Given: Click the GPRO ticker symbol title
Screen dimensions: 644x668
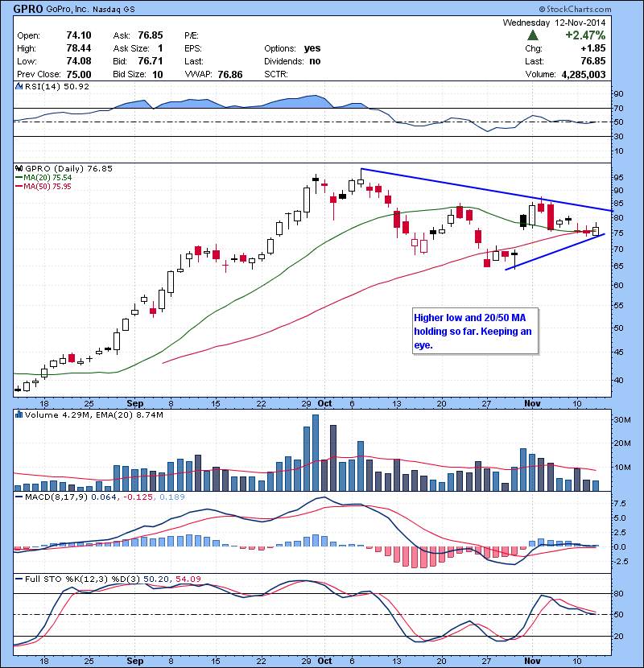Looking at the screenshot, I should 28,9.
